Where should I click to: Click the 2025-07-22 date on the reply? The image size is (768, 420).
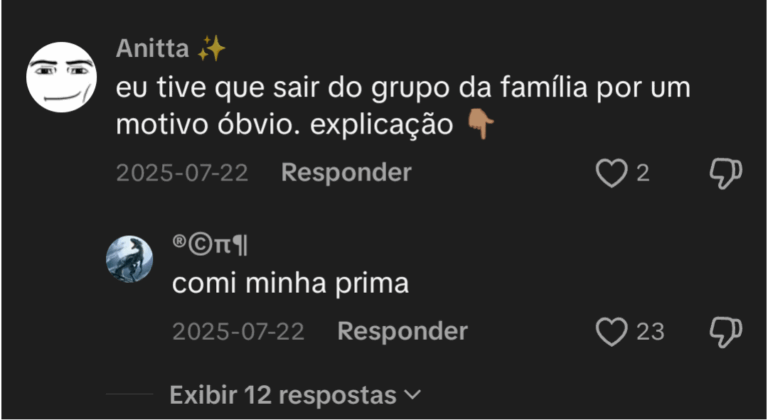click(238, 332)
